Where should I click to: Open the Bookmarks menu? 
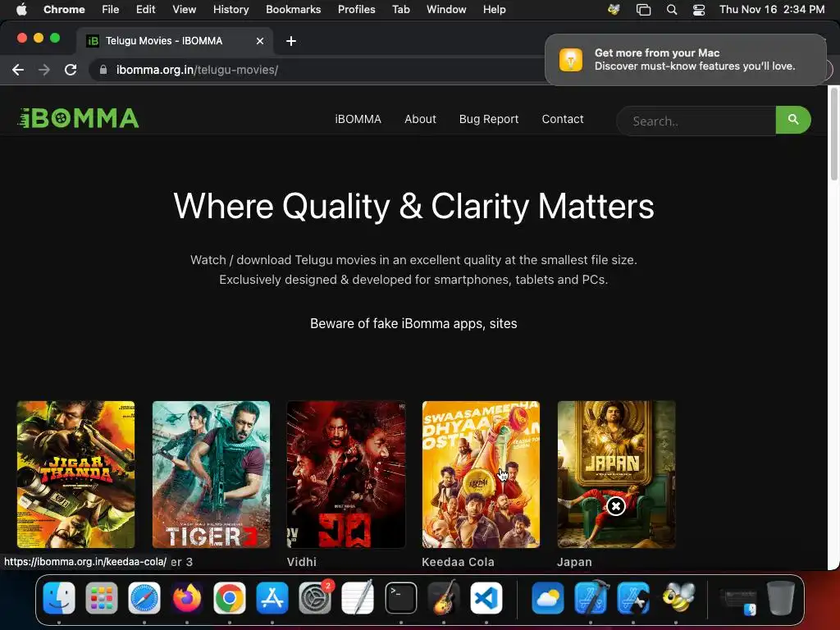click(293, 9)
